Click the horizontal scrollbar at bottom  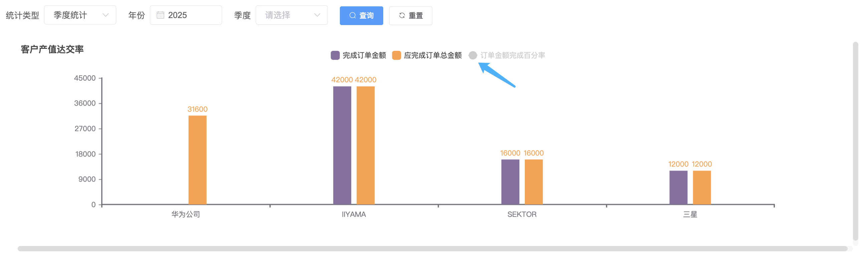pyautogui.click(x=432, y=249)
